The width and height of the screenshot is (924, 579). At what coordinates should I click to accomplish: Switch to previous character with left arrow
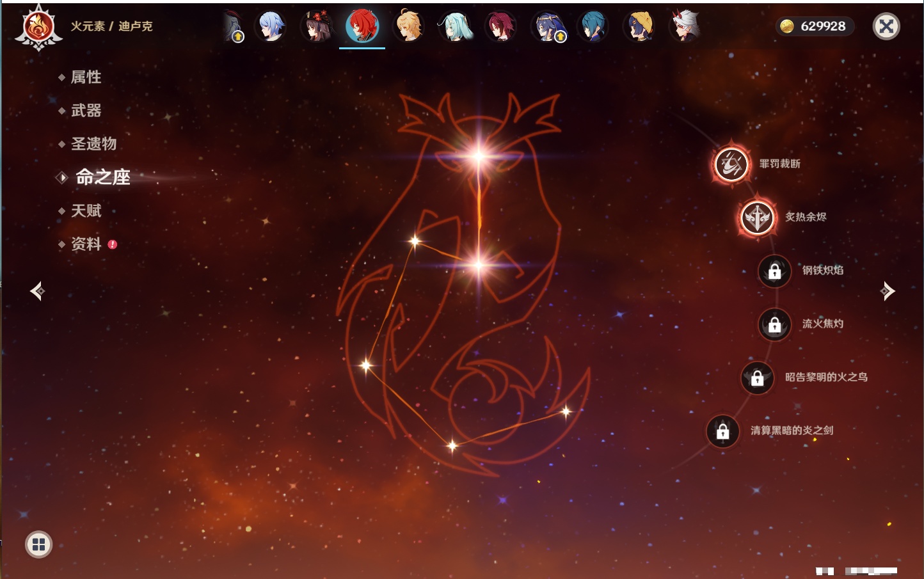(37, 291)
